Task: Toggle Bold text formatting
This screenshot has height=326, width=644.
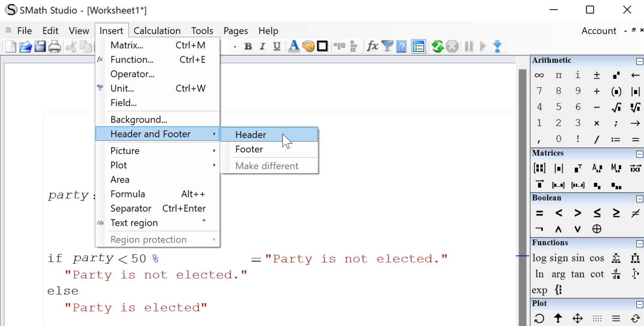Action: click(x=248, y=46)
